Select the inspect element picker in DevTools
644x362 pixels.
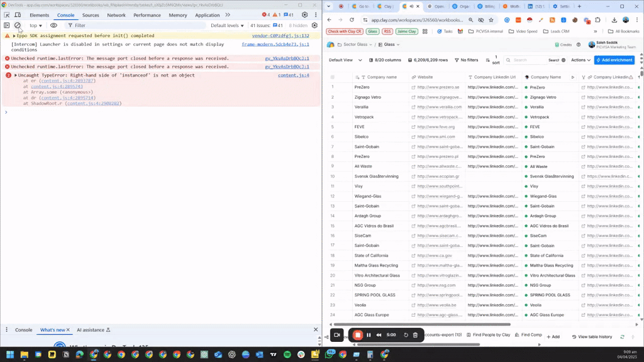pyautogui.click(x=6, y=15)
